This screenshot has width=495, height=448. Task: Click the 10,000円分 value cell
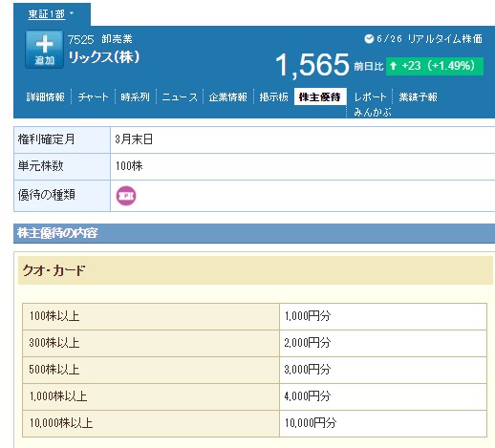(383, 423)
